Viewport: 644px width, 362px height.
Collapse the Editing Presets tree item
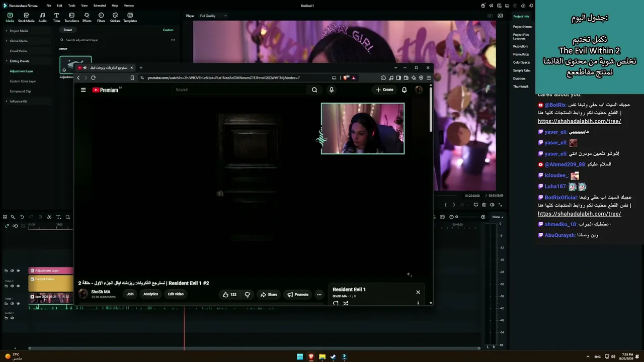pyautogui.click(x=7, y=61)
